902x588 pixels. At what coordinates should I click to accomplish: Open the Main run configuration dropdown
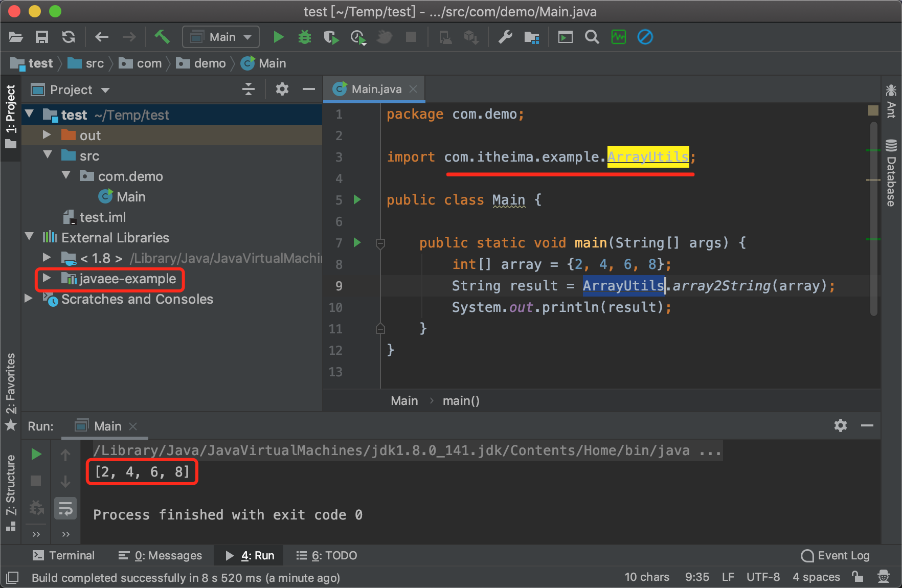221,37
